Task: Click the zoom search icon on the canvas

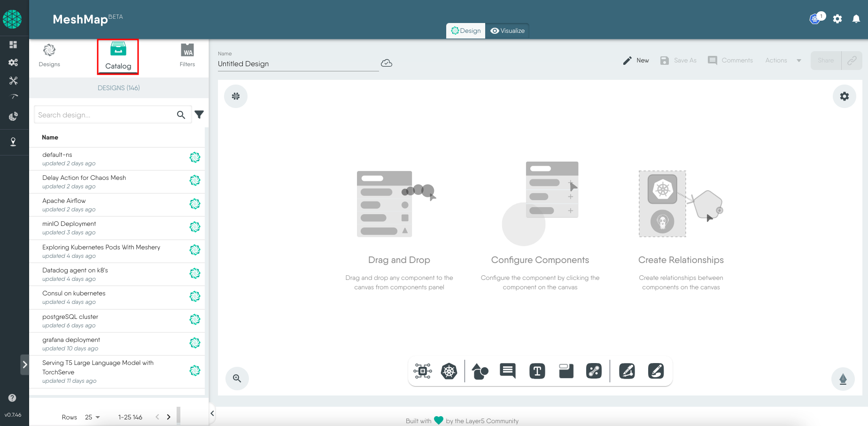Action: 237,379
